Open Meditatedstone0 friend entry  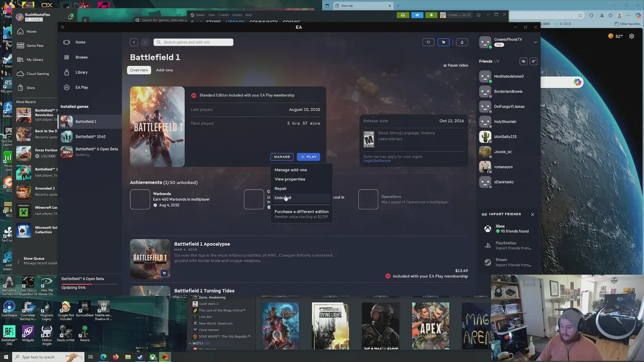coord(508,76)
